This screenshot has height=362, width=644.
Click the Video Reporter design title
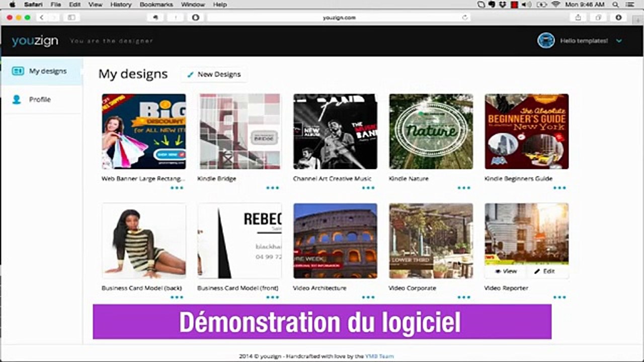506,288
